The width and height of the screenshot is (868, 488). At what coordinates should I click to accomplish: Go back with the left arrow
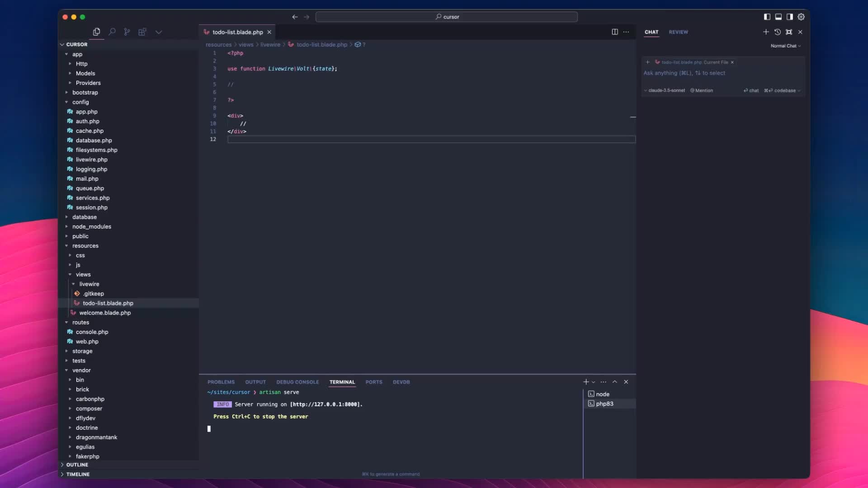295,17
